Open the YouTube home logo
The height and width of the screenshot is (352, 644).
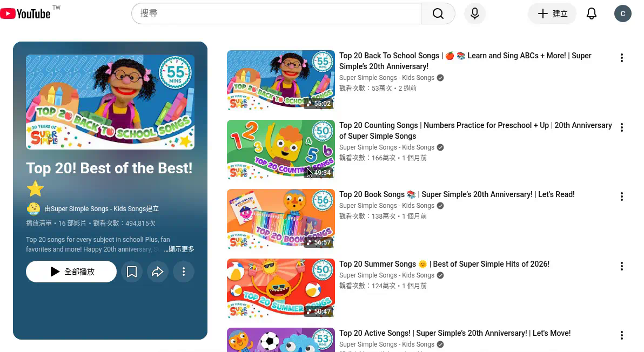[25, 13]
